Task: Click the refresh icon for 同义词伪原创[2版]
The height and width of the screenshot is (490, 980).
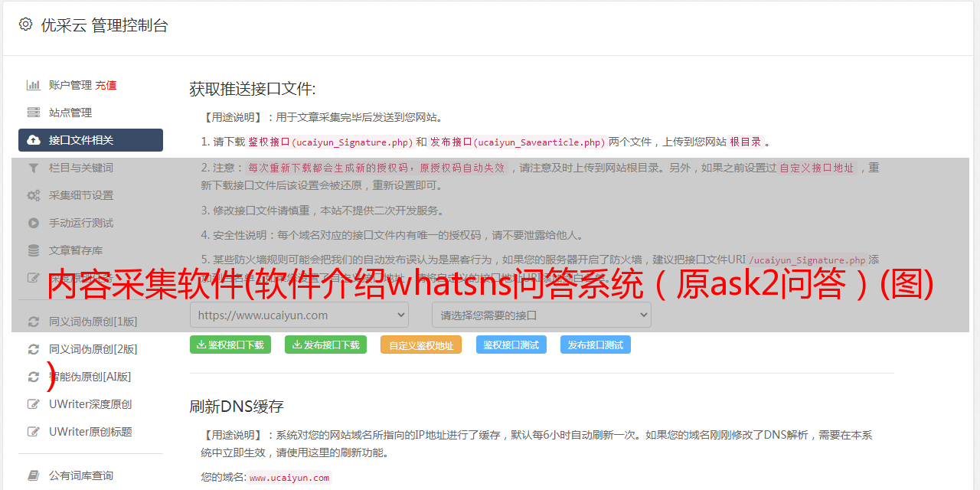Action: [x=34, y=349]
